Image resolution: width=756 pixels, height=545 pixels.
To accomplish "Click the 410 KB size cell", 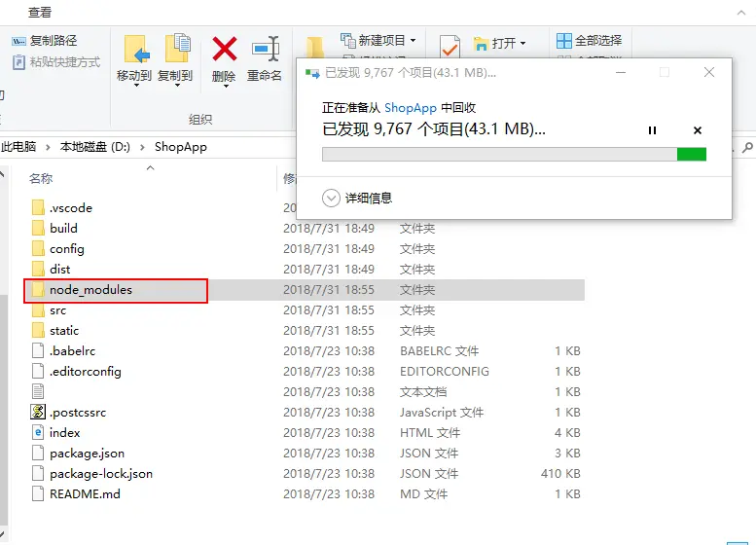I will click(x=560, y=474).
